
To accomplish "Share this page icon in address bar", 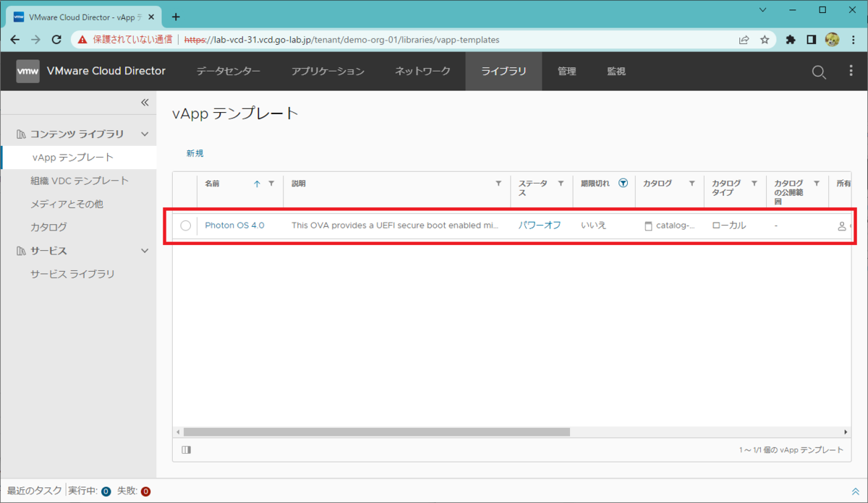I will 744,40.
